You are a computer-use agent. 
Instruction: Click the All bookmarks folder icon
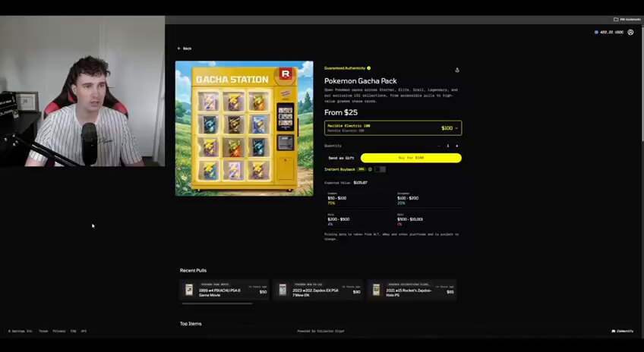[x=616, y=19]
